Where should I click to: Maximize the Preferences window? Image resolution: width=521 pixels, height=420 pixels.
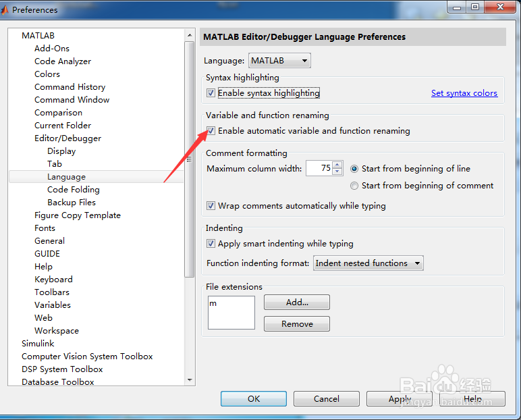coord(475,7)
